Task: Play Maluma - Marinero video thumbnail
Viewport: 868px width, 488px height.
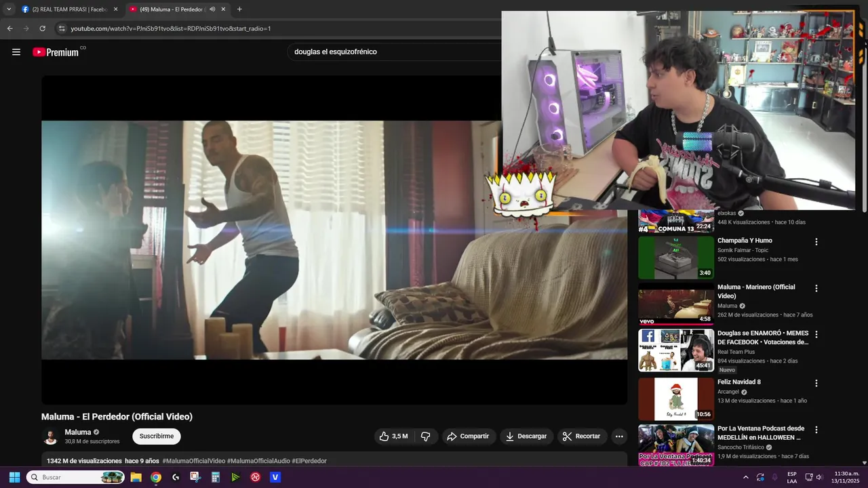Action: 676,304
